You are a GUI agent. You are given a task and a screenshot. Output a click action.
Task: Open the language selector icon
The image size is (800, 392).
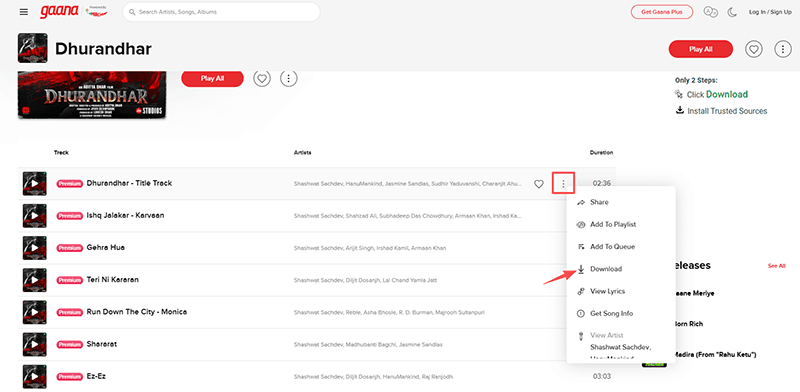710,12
